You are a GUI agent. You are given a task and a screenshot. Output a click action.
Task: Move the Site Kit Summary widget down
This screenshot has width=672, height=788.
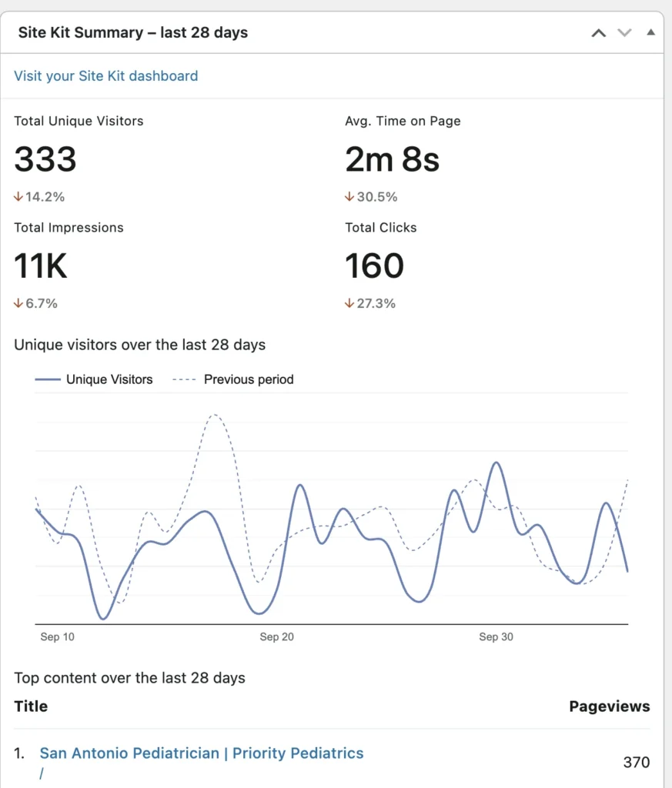[624, 33]
